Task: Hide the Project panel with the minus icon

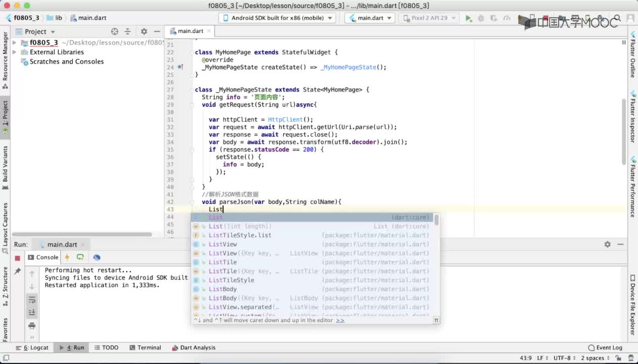Action: coord(157,31)
